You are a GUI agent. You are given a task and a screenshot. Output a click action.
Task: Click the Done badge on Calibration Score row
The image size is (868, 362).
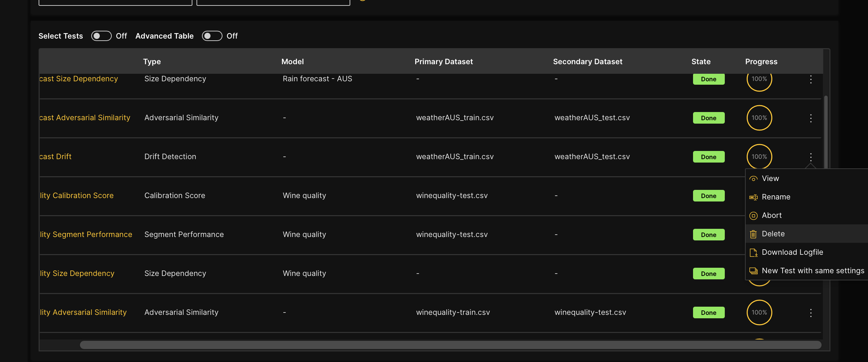[x=708, y=196]
